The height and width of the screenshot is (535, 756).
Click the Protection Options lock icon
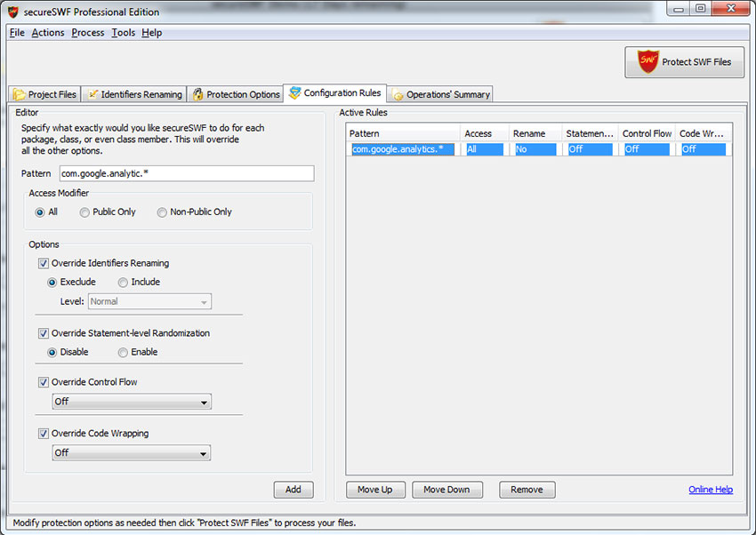point(197,94)
